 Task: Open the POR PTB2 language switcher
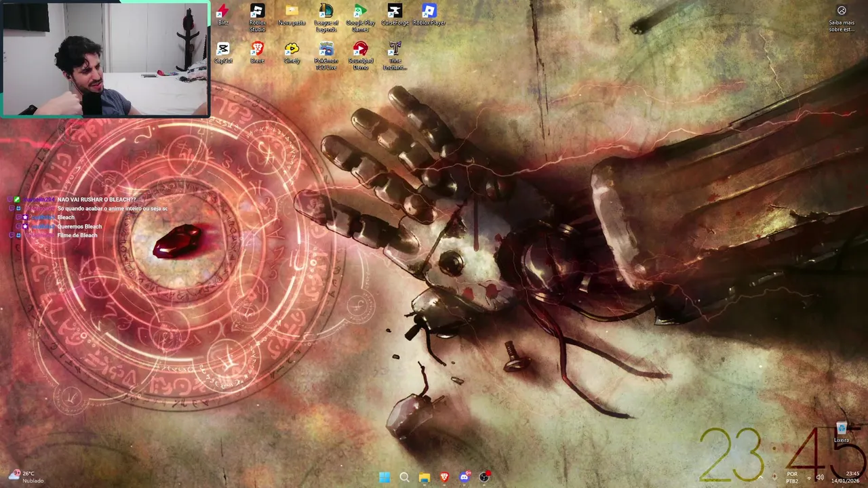tap(792, 477)
